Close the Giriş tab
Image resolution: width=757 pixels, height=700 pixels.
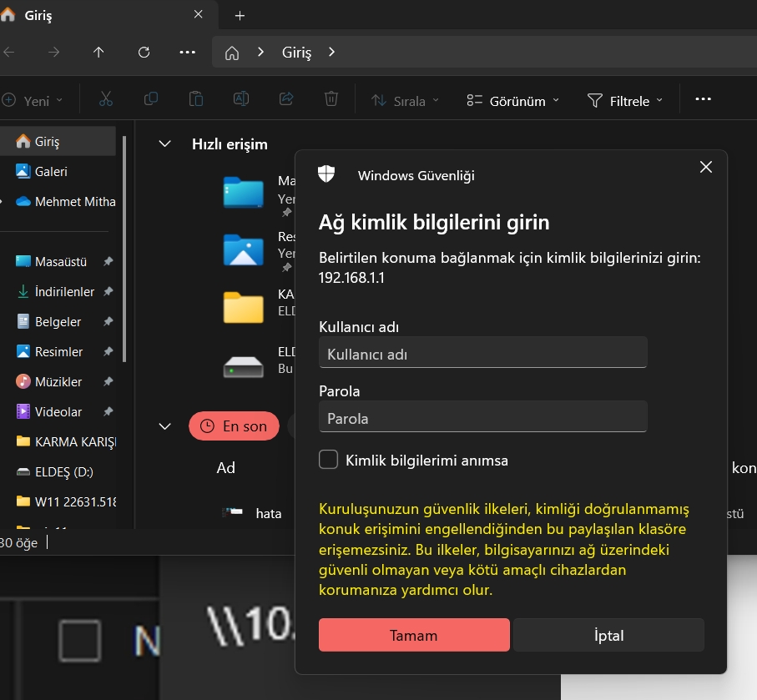click(198, 14)
